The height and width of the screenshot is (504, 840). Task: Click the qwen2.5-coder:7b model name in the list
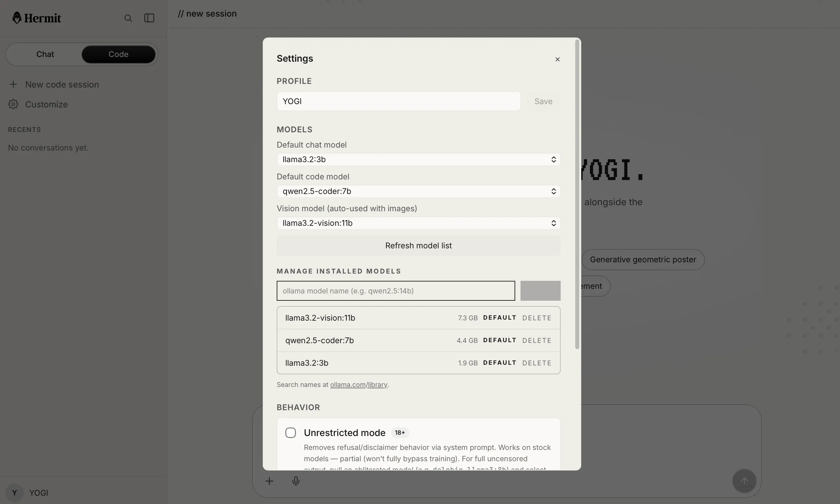(319, 340)
